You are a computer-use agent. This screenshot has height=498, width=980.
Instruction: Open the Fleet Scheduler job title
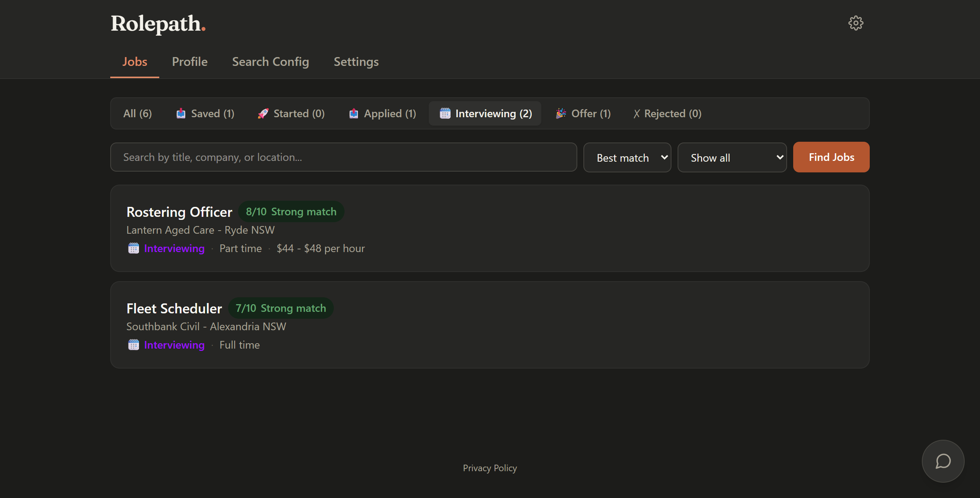point(174,308)
